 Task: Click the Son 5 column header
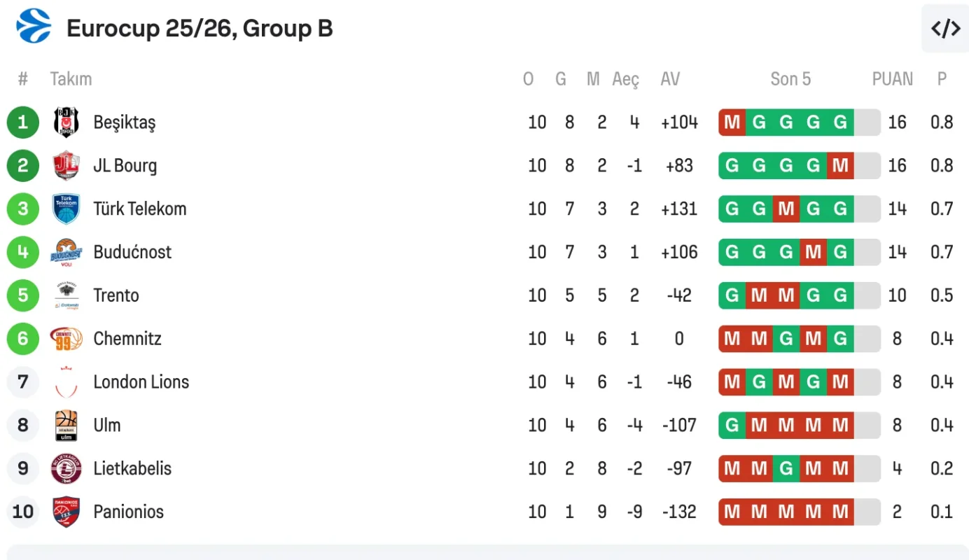[790, 79]
